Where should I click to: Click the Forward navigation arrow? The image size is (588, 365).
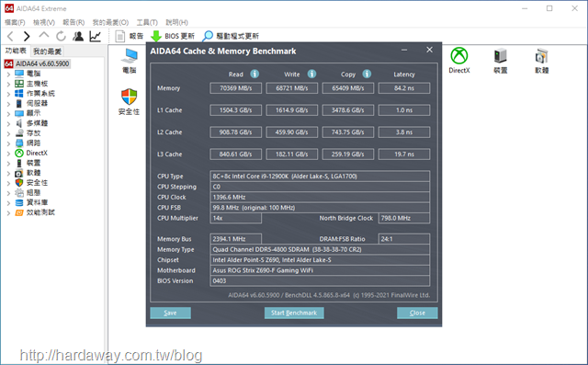[x=27, y=37]
